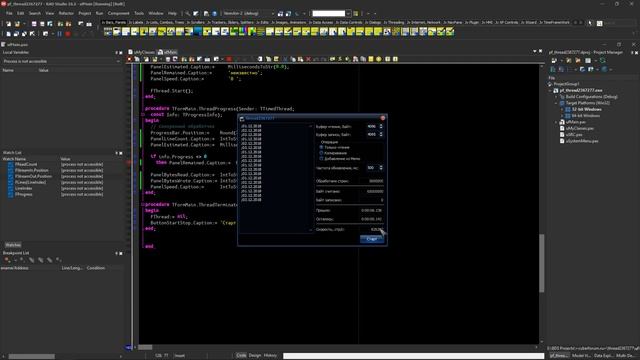Increase the update frequency spinner value

(x=381, y=167)
